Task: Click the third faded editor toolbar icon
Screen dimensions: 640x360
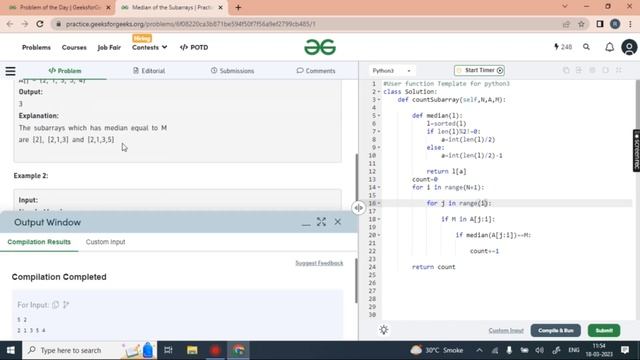Action: tap(592, 71)
